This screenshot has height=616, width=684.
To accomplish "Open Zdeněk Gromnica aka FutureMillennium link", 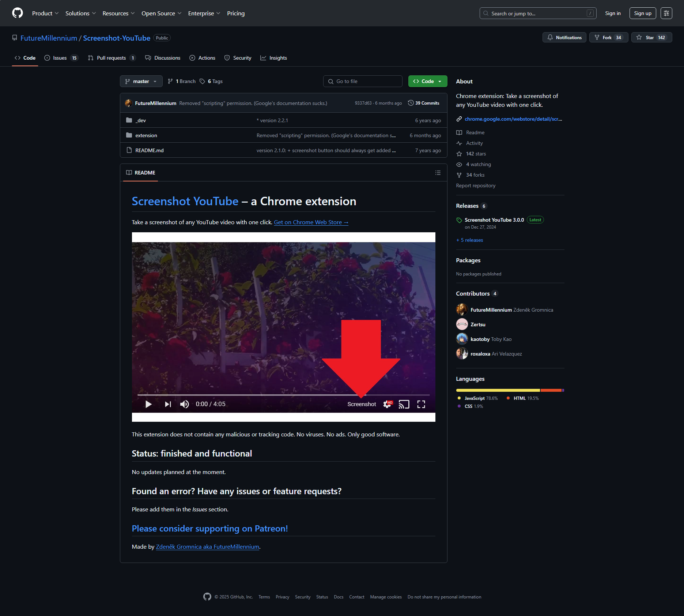I will [x=208, y=546].
